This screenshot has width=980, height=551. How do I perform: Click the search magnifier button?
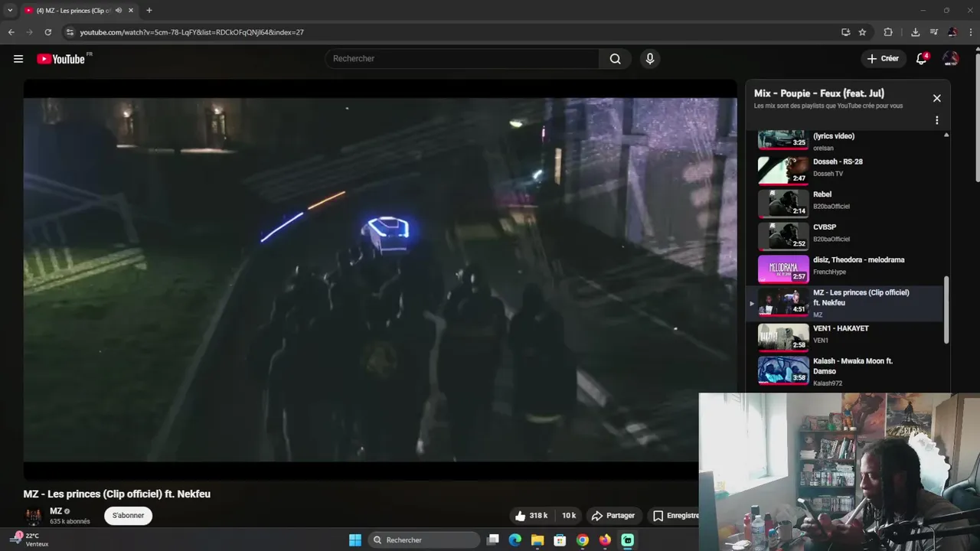(x=615, y=59)
